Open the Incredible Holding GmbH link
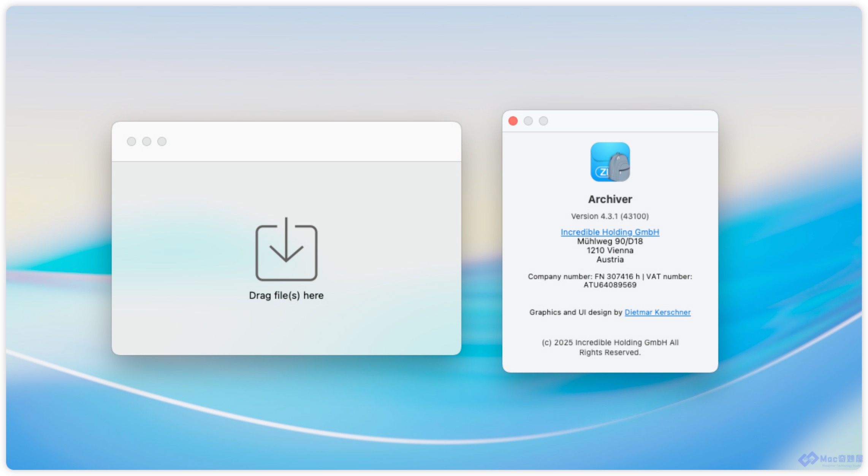Viewport: 868px width, 476px height. click(x=610, y=232)
